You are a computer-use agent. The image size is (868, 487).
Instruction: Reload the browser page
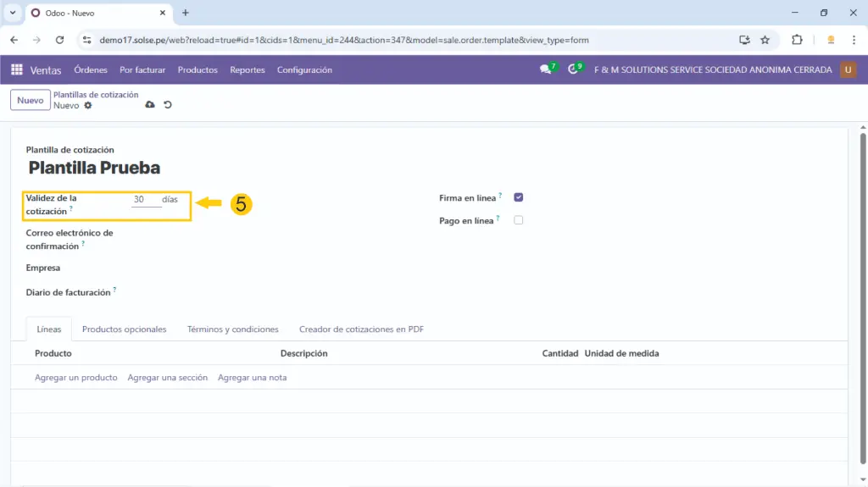(59, 40)
